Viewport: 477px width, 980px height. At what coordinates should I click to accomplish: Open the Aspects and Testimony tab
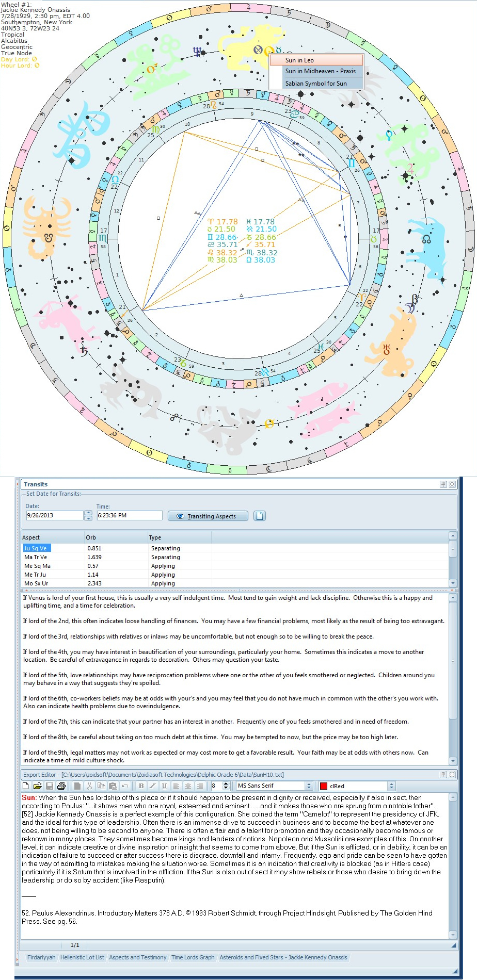[x=138, y=957]
